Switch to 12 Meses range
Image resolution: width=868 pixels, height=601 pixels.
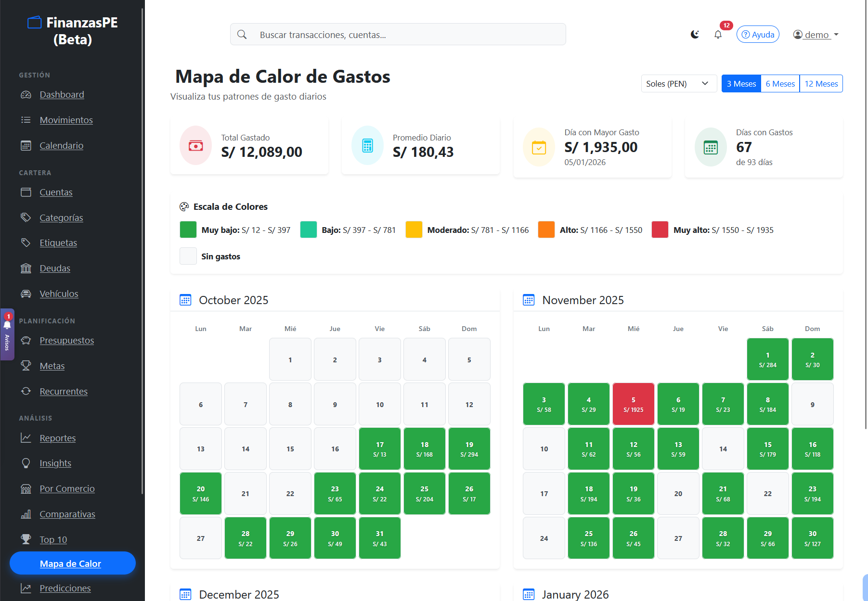point(821,84)
